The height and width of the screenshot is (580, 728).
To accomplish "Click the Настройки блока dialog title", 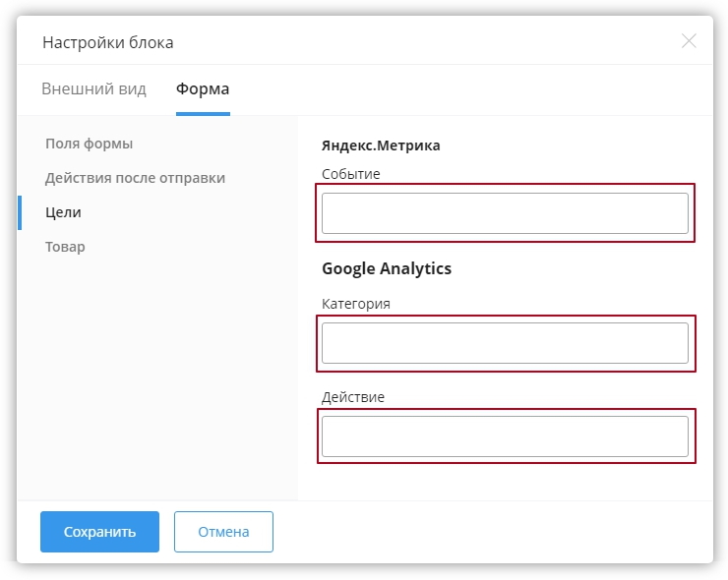I will pos(107,42).
